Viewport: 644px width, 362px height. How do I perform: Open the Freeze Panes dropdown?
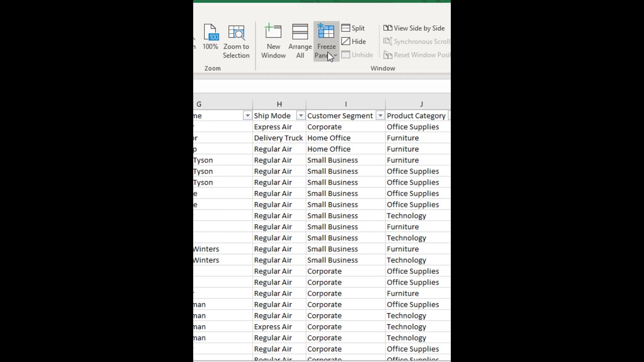(326, 42)
